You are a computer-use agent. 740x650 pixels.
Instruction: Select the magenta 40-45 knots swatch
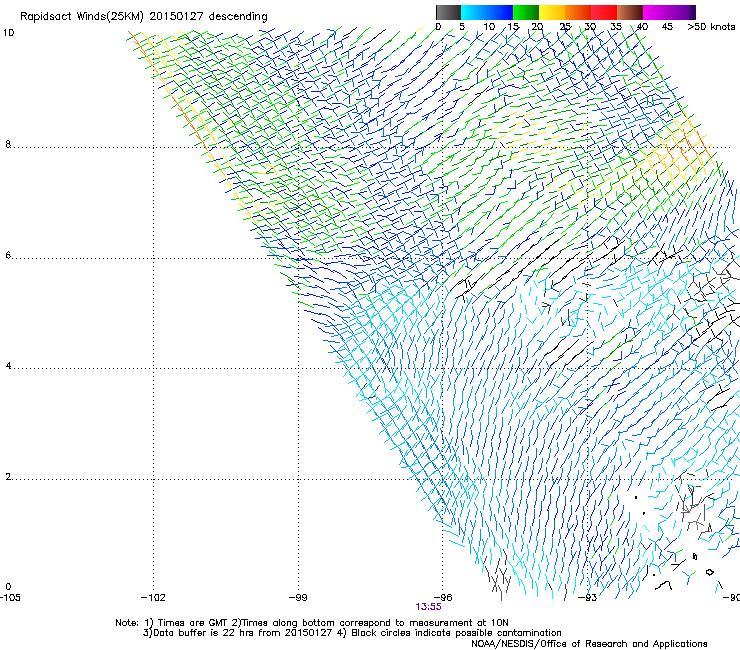tap(656, 12)
